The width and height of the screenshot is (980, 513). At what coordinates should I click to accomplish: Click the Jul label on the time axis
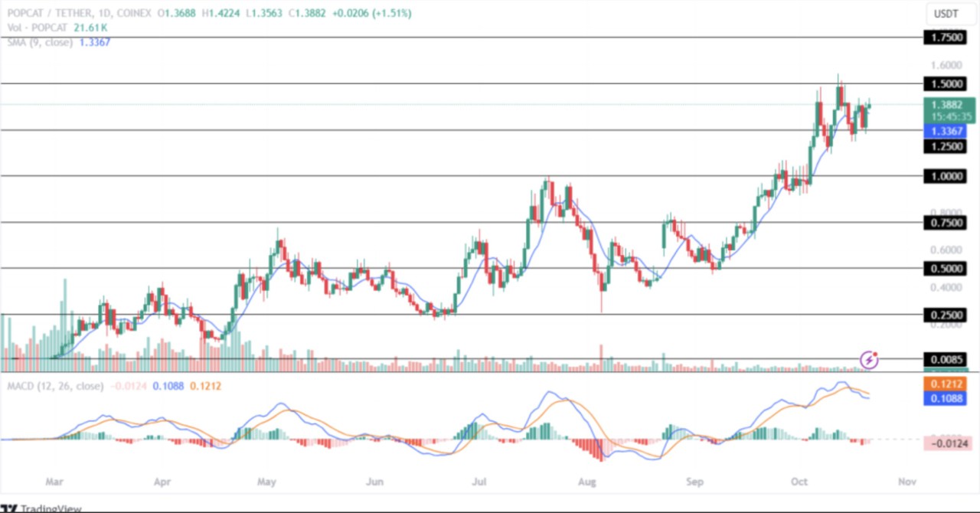(479, 482)
